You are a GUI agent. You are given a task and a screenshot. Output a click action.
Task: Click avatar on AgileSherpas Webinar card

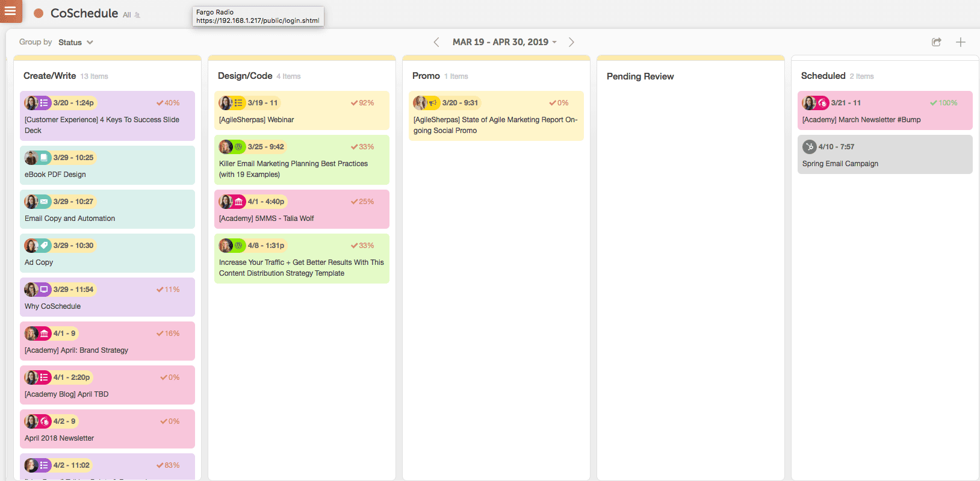click(x=226, y=103)
